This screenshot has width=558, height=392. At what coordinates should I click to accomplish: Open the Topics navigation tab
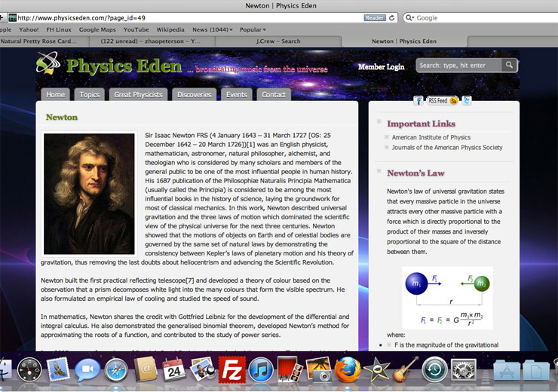[89, 95]
